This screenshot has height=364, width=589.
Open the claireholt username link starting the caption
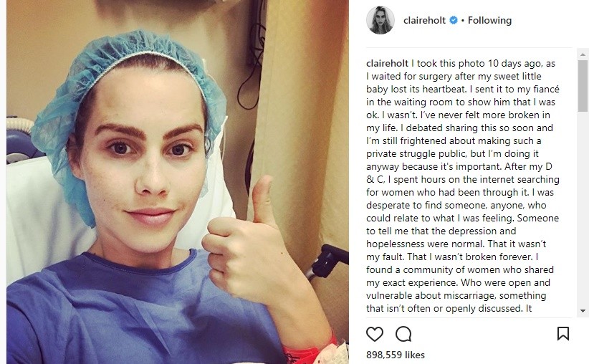387,64
